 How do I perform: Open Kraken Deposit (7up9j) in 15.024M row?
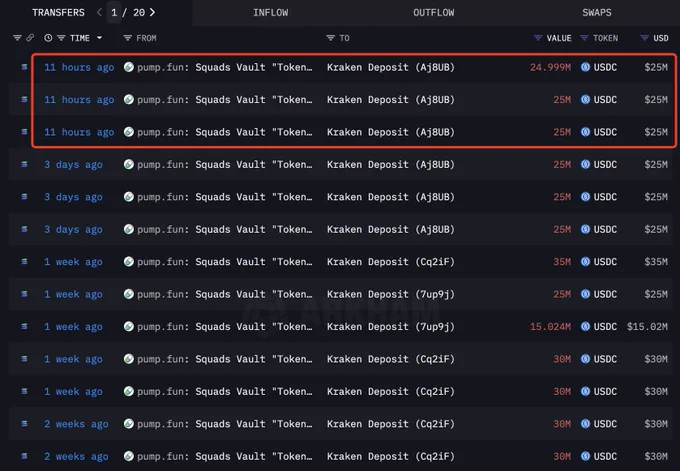point(391,327)
